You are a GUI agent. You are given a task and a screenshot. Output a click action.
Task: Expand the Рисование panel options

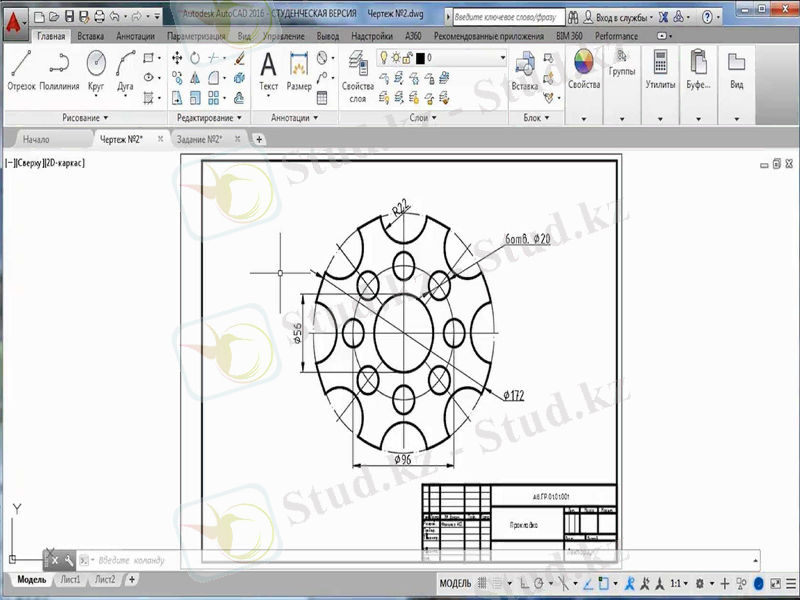coord(103,118)
